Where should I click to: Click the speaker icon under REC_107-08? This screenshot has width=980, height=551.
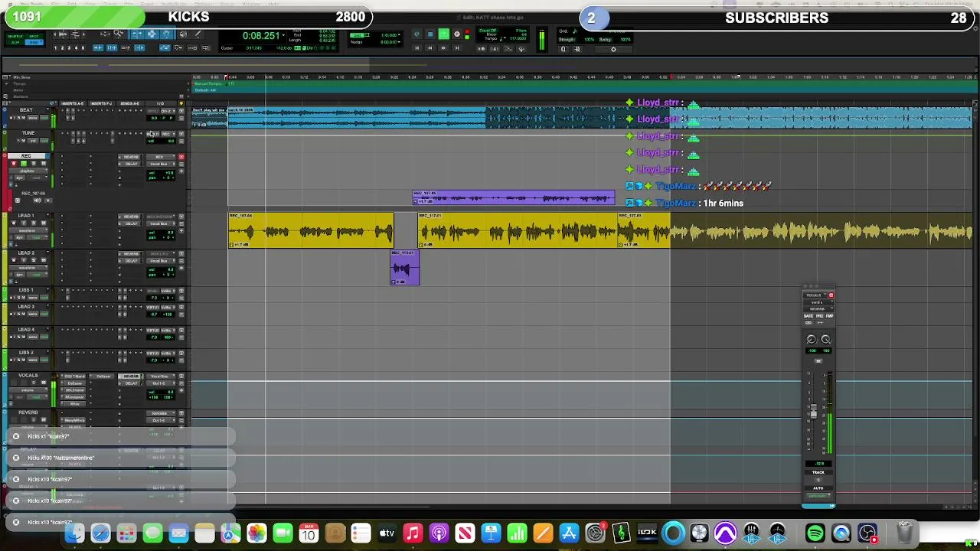tap(38, 201)
